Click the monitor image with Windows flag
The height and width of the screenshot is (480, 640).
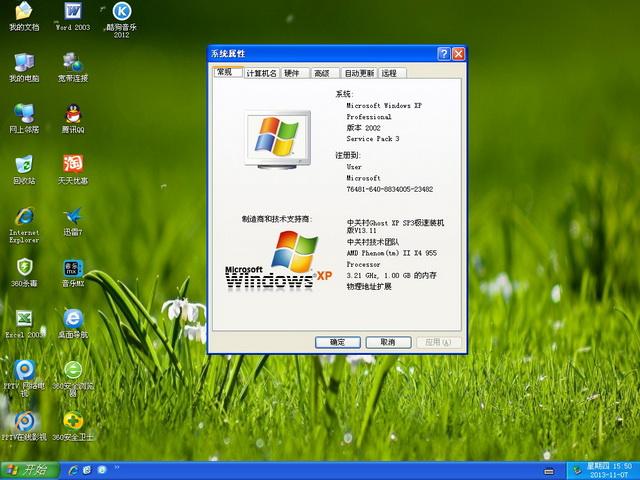(x=278, y=140)
